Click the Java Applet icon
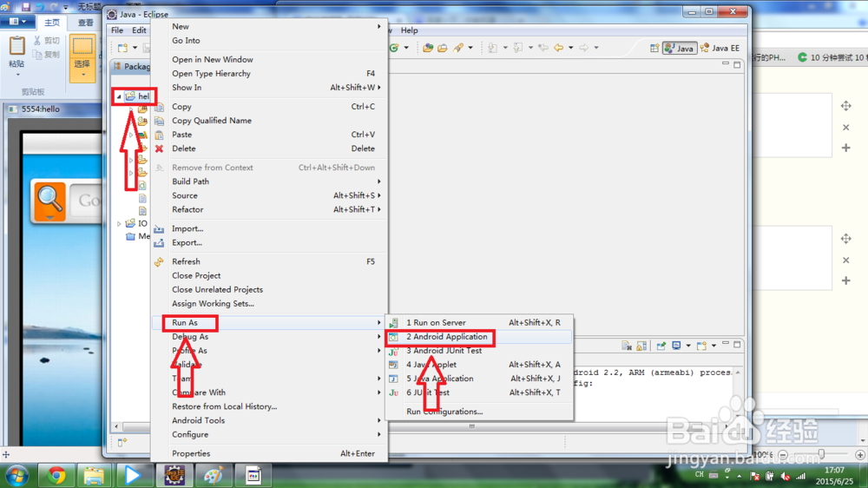Viewport: 868px width, 488px height. tap(393, 365)
